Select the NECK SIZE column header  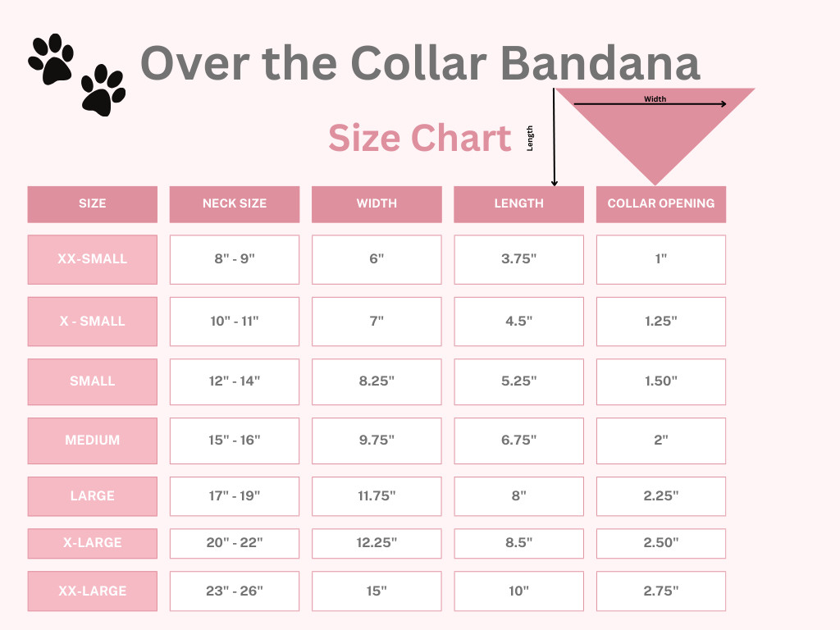click(x=235, y=204)
